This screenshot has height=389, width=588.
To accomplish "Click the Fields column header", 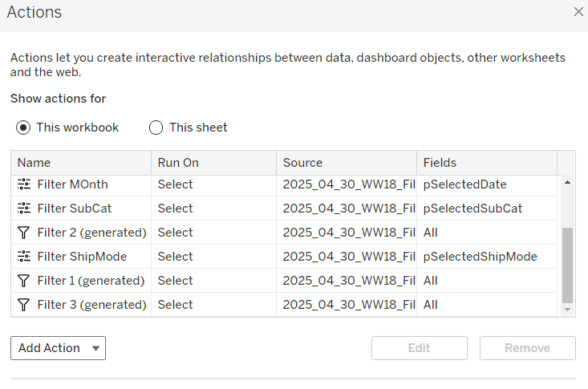I will pyautogui.click(x=486, y=163).
